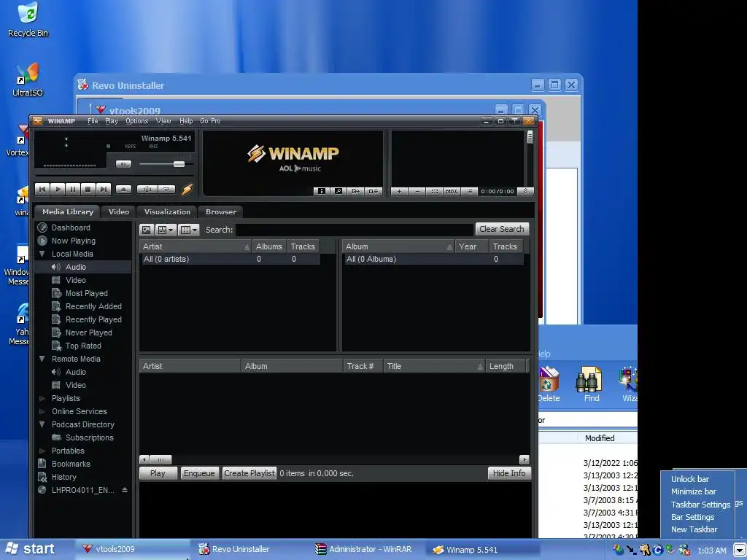Open the Windows start menu
This screenshot has width=747, height=560.
coord(29,549)
